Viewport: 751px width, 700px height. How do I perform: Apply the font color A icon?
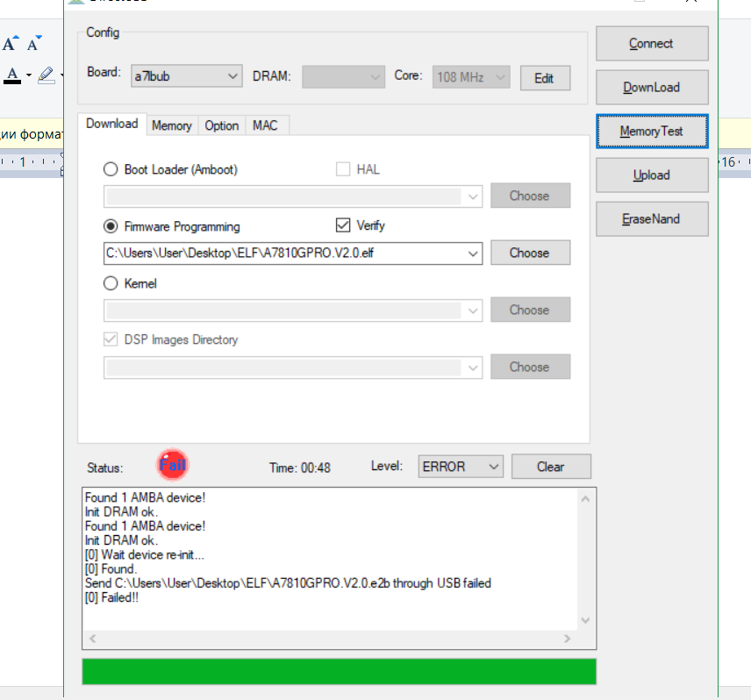pyautogui.click(x=12, y=75)
